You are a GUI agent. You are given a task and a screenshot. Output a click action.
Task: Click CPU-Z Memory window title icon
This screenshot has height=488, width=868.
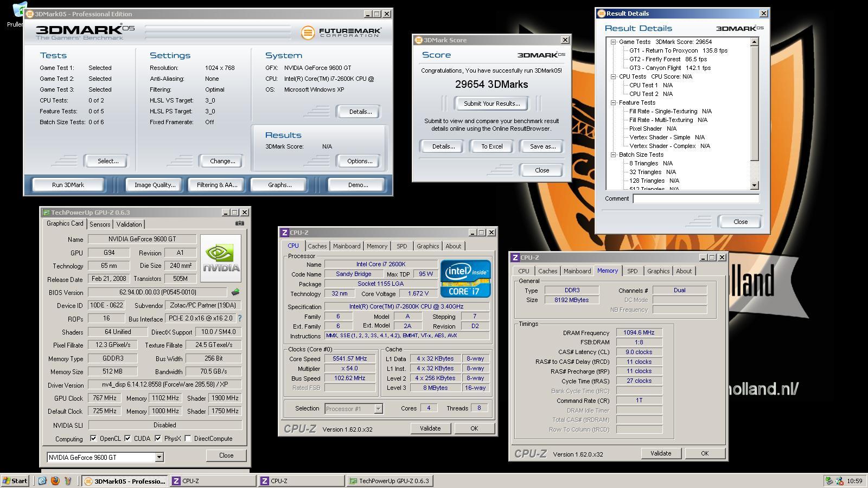click(x=515, y=258)
